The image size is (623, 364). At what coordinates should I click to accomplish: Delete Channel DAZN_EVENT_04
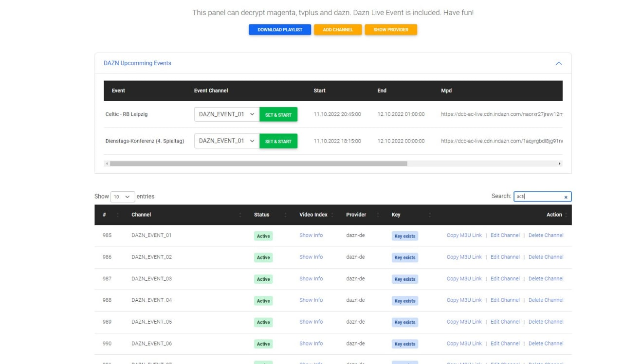click(x=546, y=300)
